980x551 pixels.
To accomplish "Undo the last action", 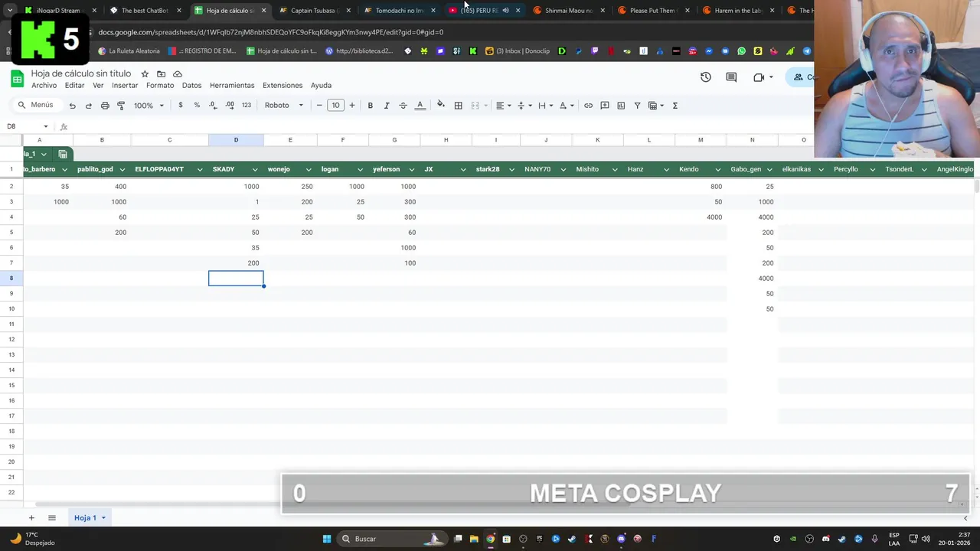I will (x=72, y=106).
